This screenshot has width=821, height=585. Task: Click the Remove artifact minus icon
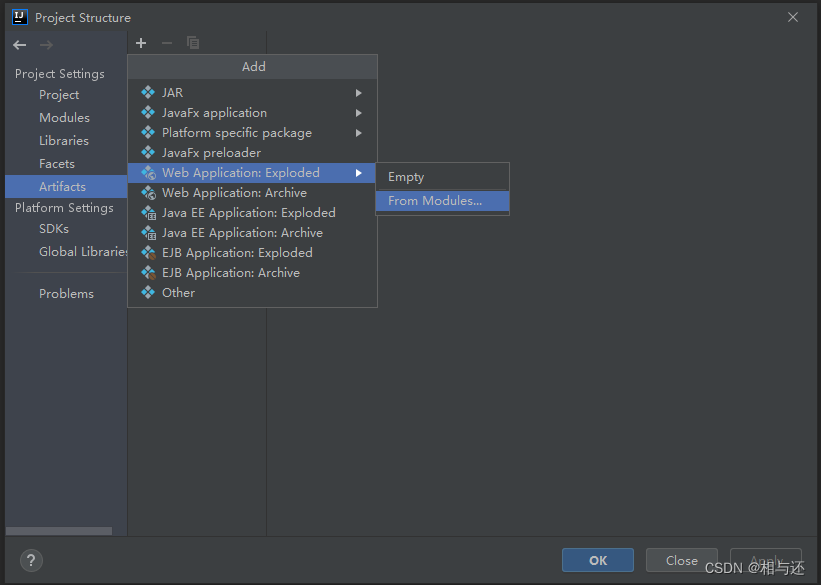pyautogui.click(x=167, y=43)
